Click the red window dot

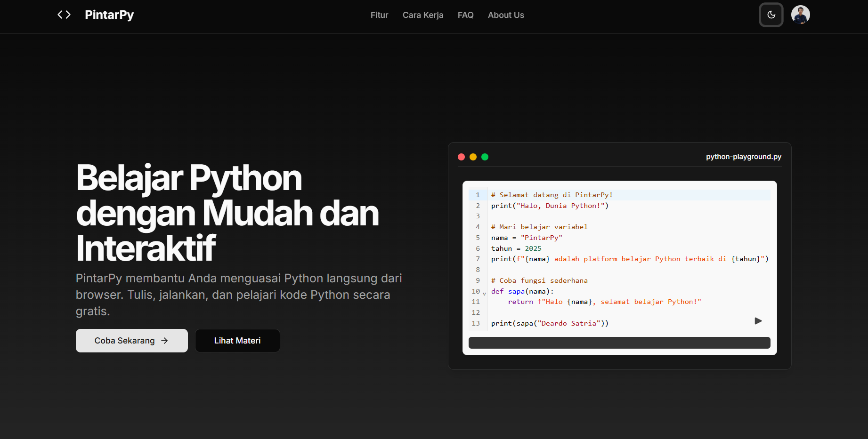click(x=461, y=157)
